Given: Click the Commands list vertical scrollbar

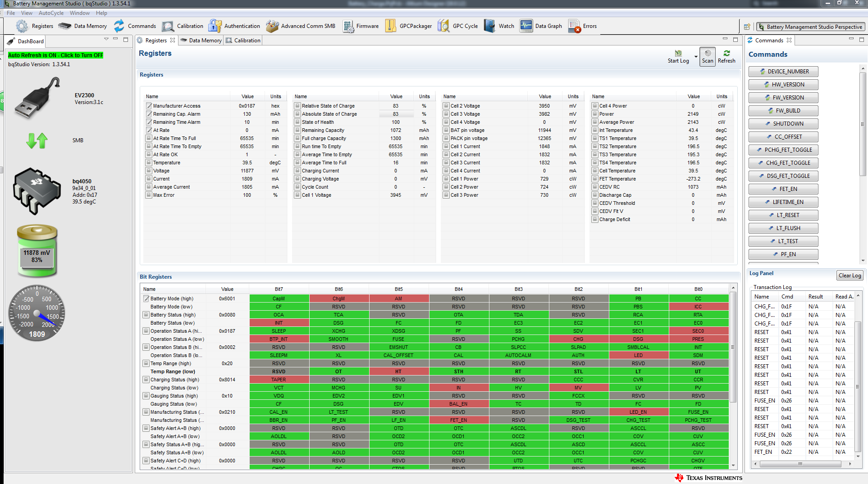Looking at the screenshot, I should tap(863, 164).
